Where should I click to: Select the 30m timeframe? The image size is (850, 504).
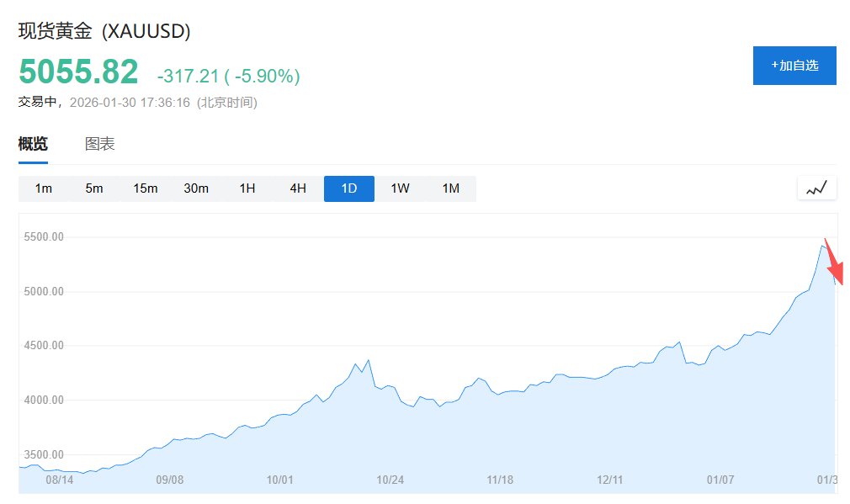pos(196,188)
